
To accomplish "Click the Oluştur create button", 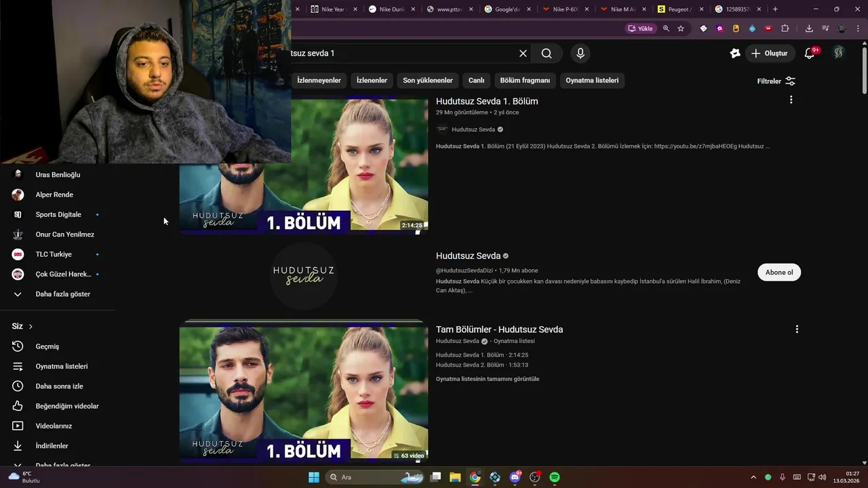I will tap(770, 54).
